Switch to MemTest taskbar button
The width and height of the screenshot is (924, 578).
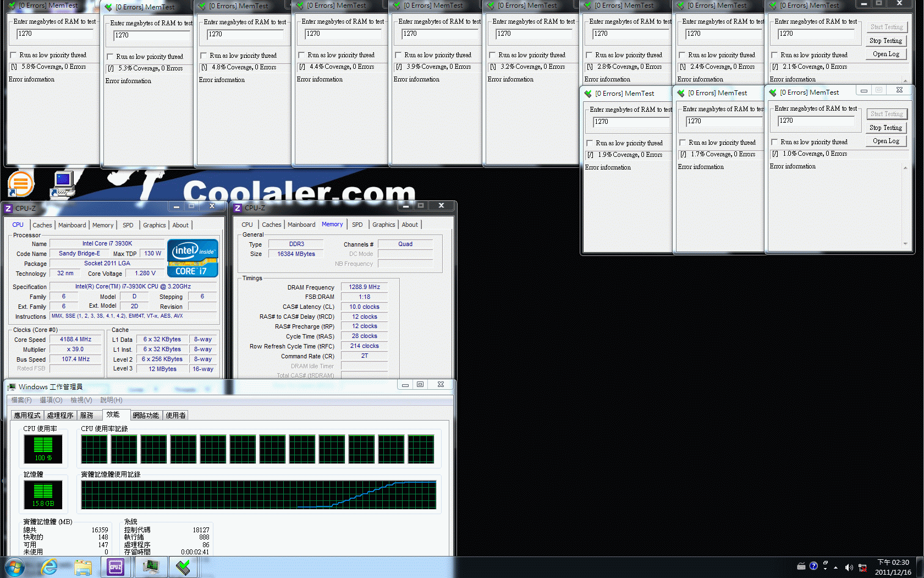(183, 567)
